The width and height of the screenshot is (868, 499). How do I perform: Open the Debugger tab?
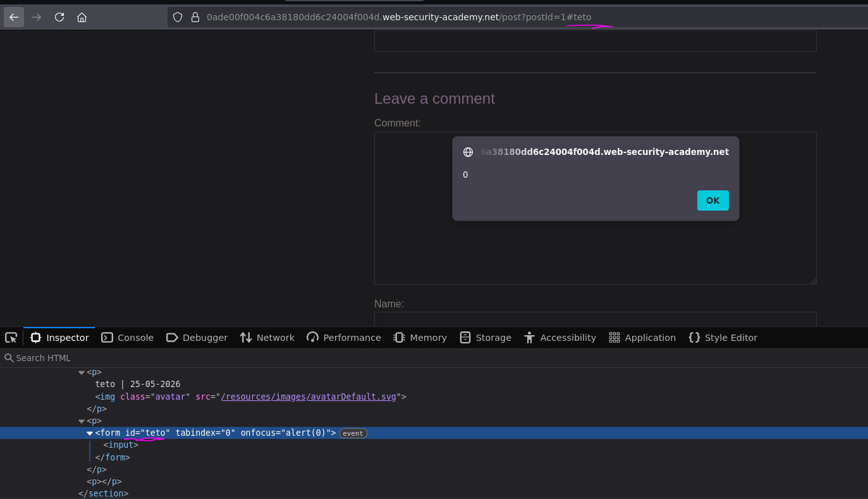click(x=197, y=338)
